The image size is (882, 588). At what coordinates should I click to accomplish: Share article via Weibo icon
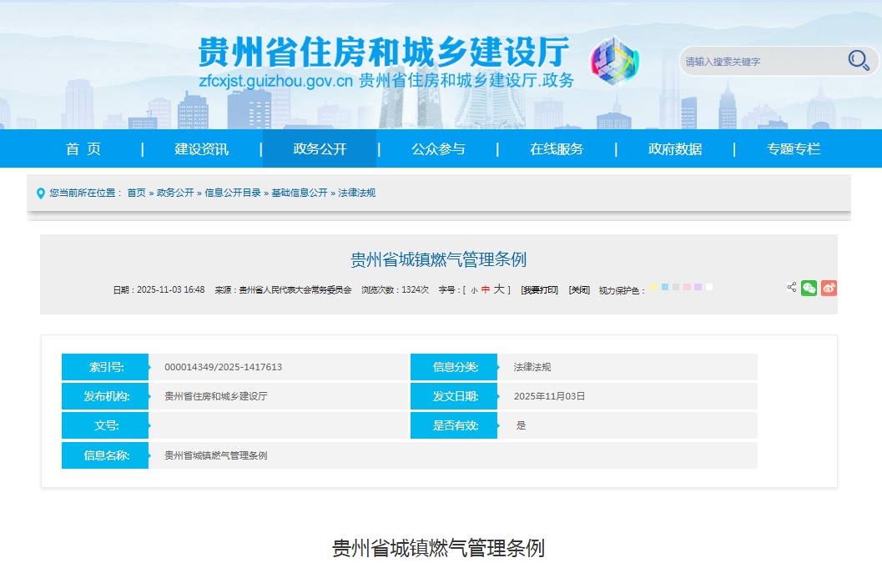pyautogui.click(x=829, y=289)
